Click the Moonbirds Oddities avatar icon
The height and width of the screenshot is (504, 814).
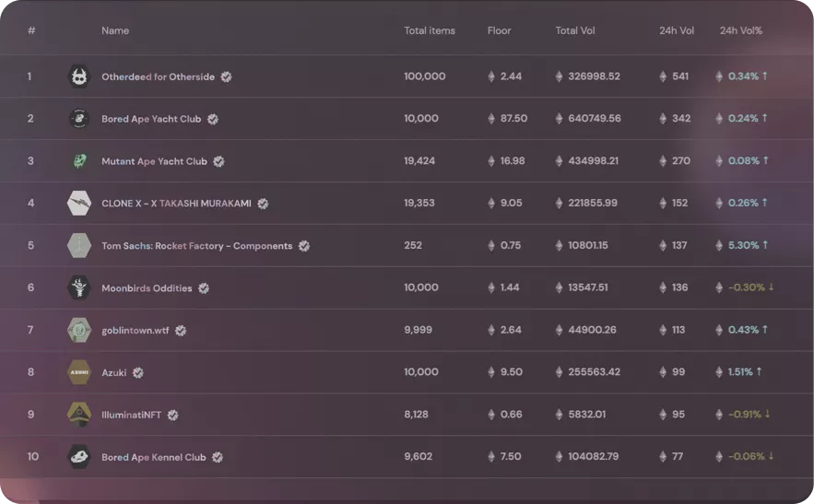point(79,287)
